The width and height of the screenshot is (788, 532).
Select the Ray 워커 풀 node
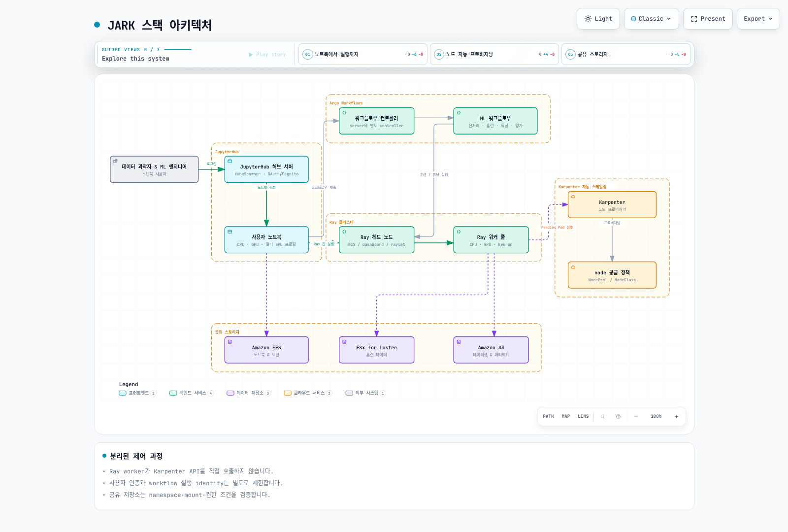pyautogui.click(x=491, y=240)
